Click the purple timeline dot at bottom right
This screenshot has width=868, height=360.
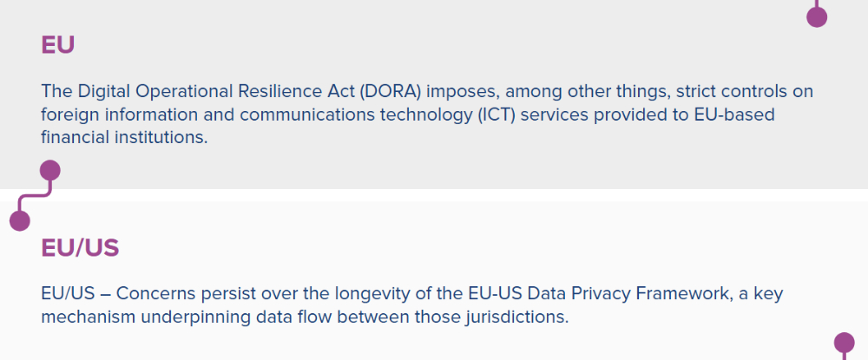[844, 344]
